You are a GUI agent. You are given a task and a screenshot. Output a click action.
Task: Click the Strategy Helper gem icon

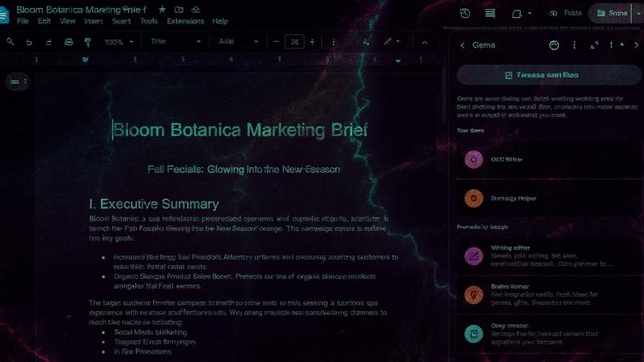pyautogui.click(x=473, y=198)
